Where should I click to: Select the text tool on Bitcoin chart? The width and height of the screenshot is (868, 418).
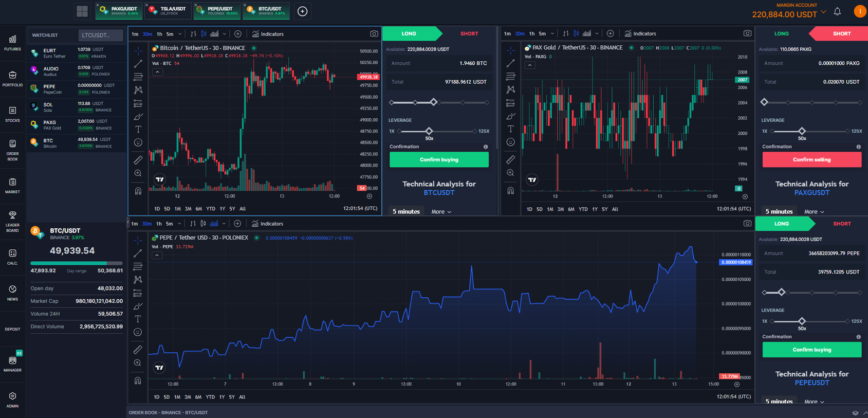pyautogui.click(x=138, y=129)
